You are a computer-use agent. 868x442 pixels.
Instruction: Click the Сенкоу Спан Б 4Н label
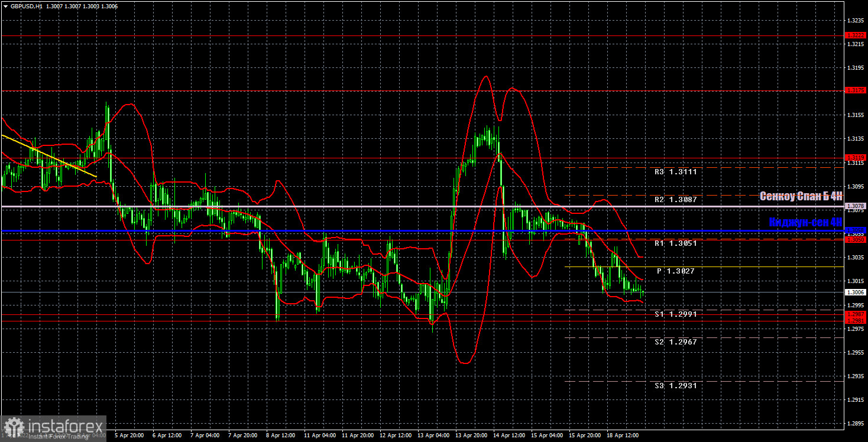pos(801,196)
